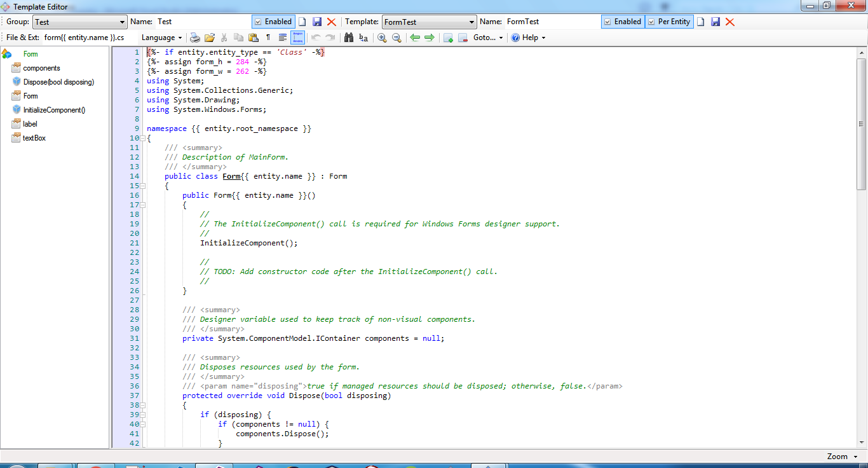Select label in the outline tree
Viewport: 868px width, 468px height.
(x=30, y=124)
